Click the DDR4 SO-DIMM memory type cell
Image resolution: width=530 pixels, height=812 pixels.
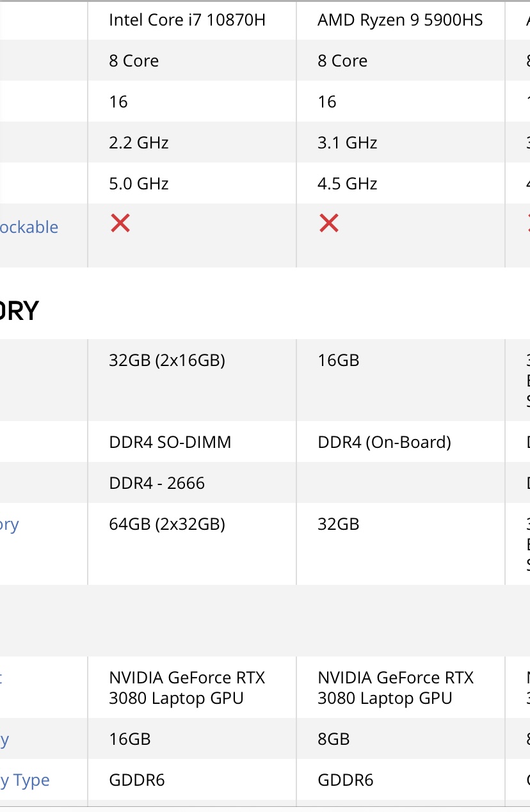[x=170, y=442]
